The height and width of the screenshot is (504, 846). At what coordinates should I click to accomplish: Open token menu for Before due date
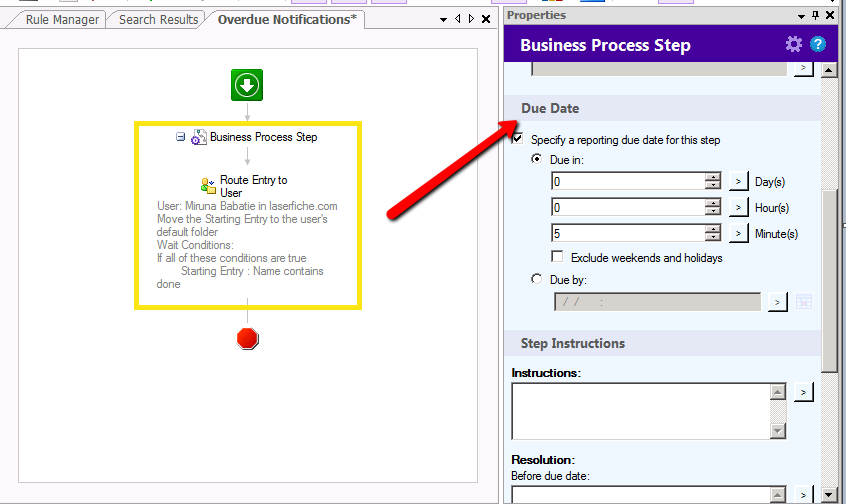coord(803,494)
